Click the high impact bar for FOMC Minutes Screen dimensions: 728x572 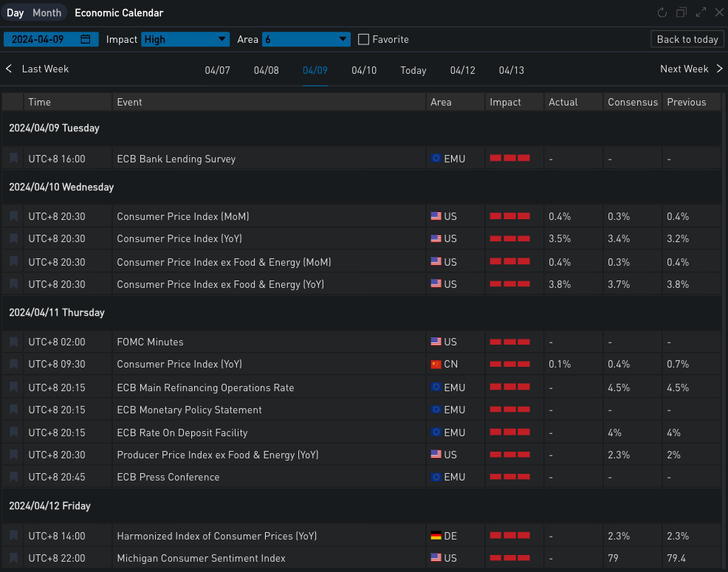coord(509,342)
